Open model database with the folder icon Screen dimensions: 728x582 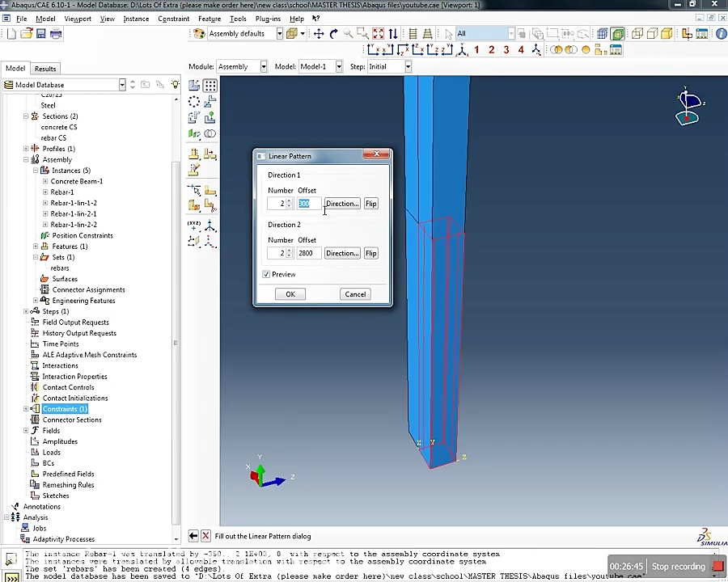(x=26, y=33)
